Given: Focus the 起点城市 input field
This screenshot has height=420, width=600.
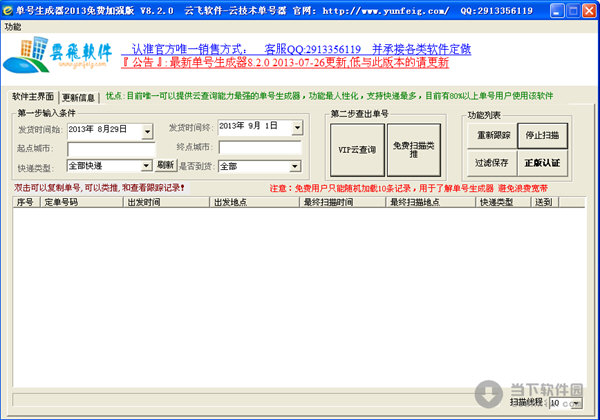Looking at the screenshot, I should point(111,149).
